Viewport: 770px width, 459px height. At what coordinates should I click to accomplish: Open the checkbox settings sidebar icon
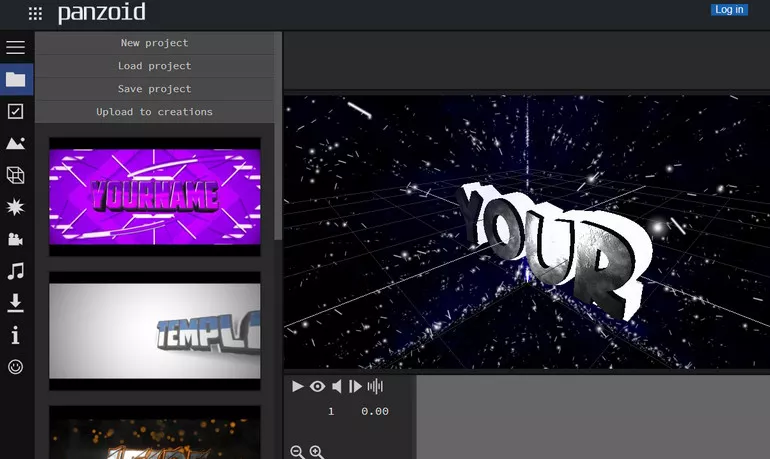click(x=16, y=111)
